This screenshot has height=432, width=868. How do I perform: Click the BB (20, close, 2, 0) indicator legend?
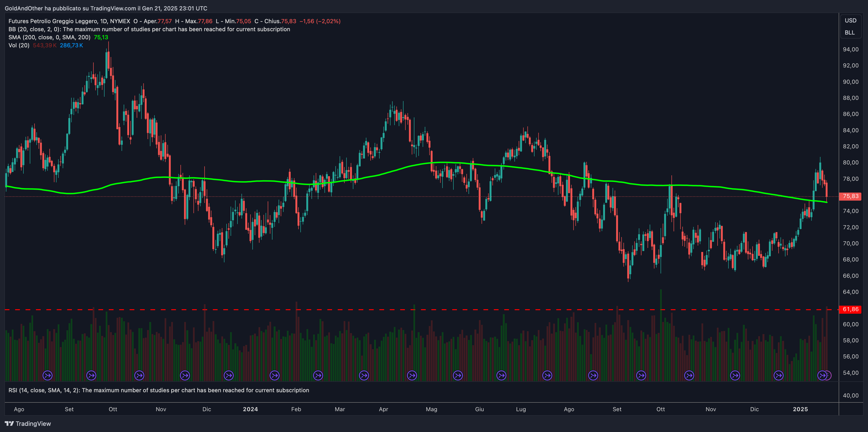(149, 29)
